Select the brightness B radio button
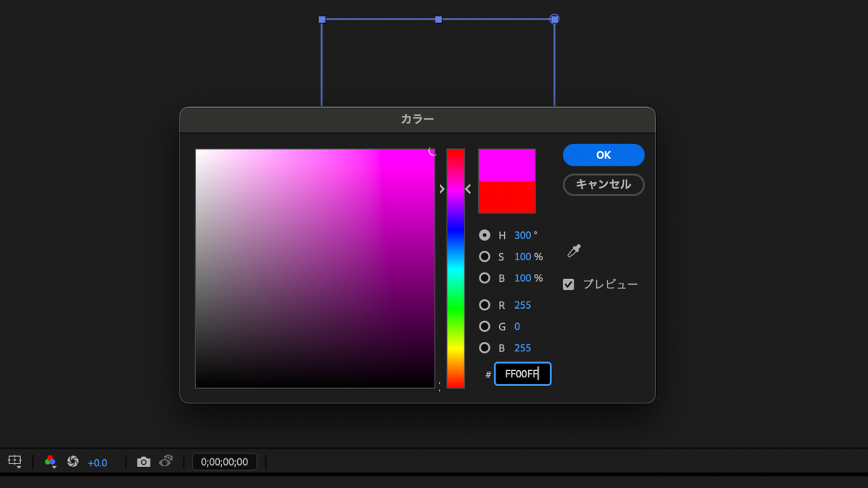This screenshot has width=868, height=488. tap(485, 278)
